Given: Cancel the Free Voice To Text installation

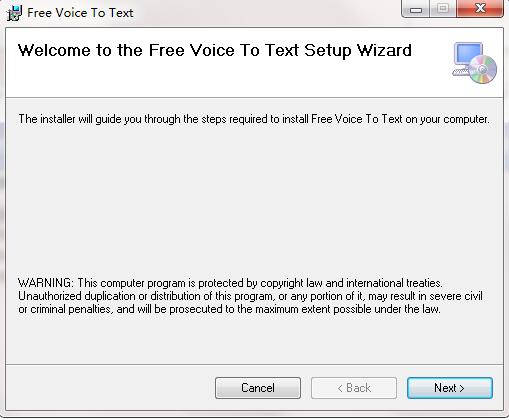Looking at the screenshot, I should (258, 388).
